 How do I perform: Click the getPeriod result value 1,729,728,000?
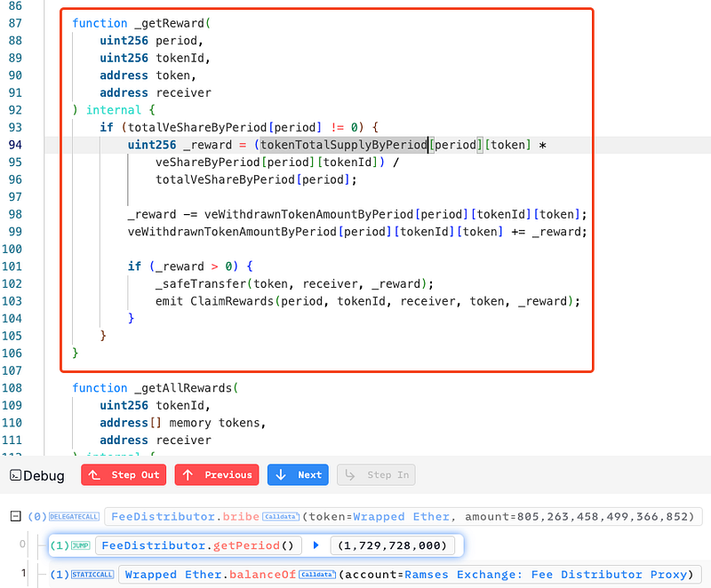click(394, 545)
